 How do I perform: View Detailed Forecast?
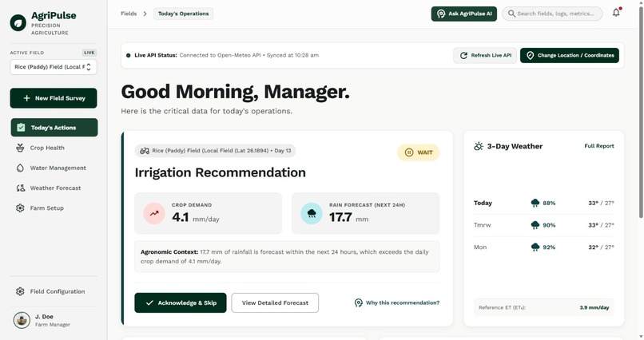tap(275, 302)
